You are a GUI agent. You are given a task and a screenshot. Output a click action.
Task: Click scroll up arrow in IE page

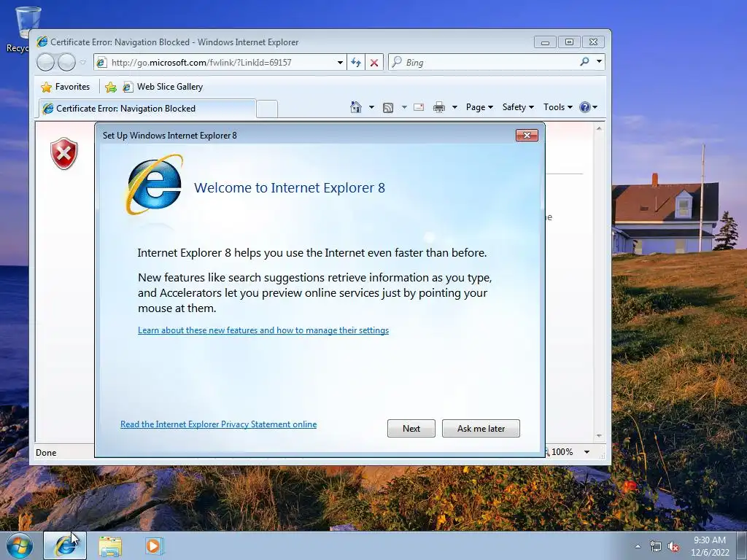pos(599,128)
